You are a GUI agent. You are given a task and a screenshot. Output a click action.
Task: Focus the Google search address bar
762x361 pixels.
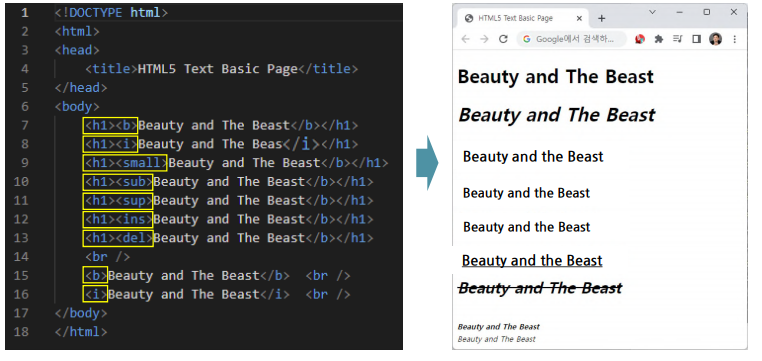pos(572,39)
